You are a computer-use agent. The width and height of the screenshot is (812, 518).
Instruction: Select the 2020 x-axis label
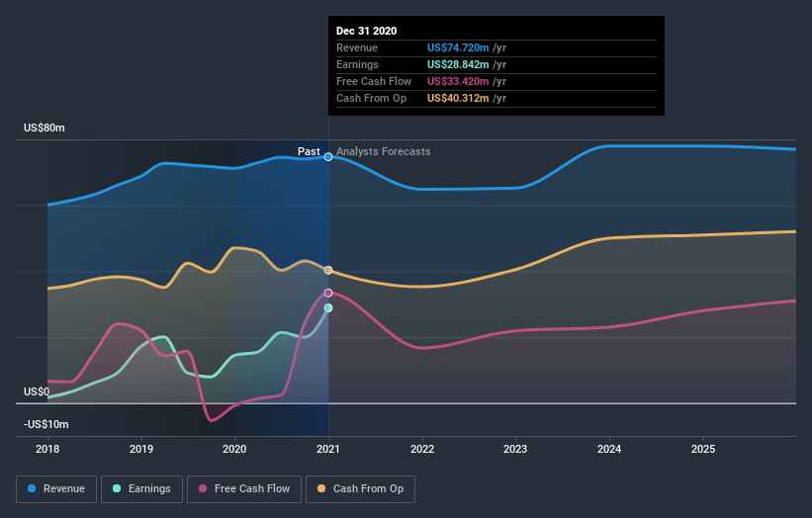234,449
